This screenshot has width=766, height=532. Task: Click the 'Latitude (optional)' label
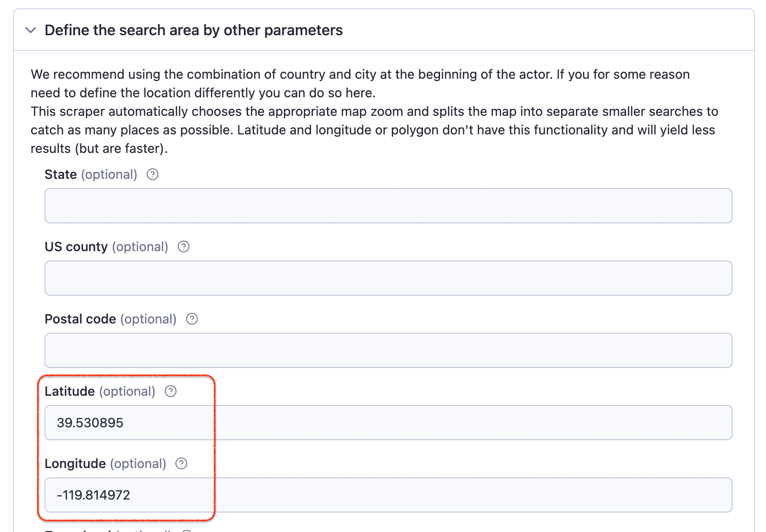pyautogui.click(x=100, y=391)
